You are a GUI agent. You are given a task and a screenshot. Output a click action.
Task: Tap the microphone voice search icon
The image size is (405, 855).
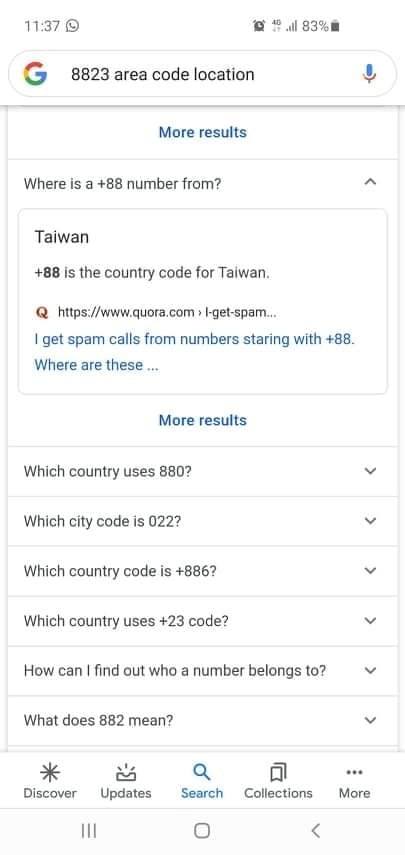point(369,74)
